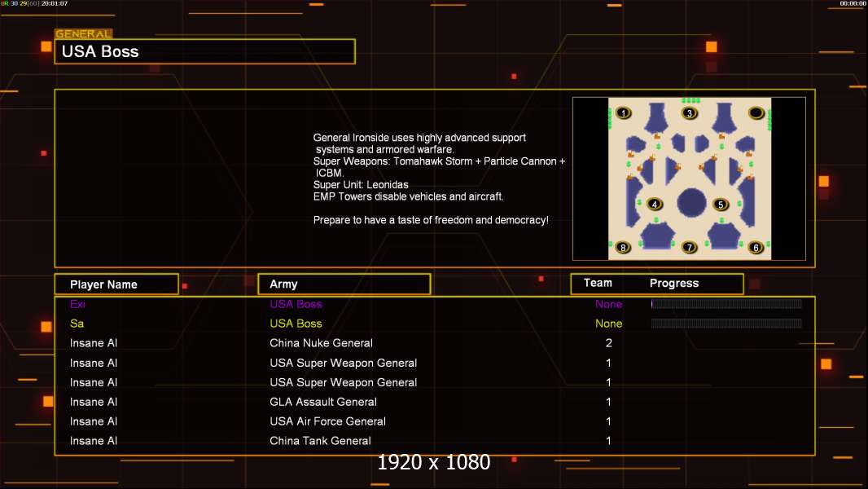Select the China Tank General army entry
This screenshot has width=868, height=489.
point(320,441)
